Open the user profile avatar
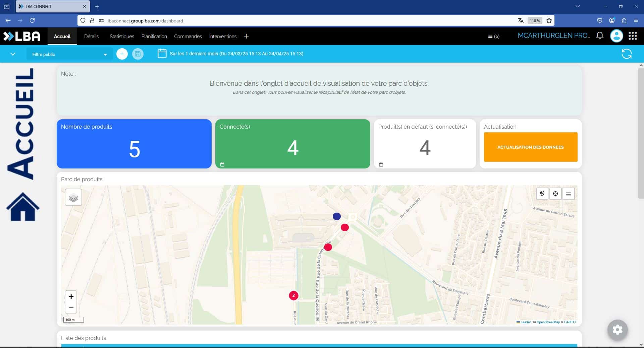 tap(616, 36)
